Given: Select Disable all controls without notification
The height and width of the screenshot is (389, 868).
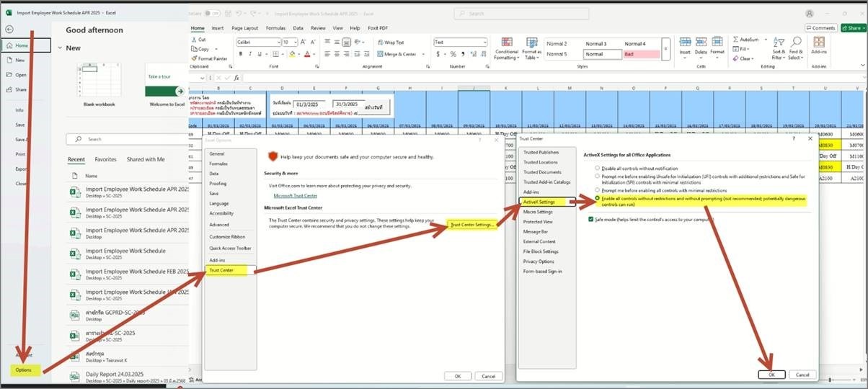Looking at the screenshot, I should [x=597, y=166].
